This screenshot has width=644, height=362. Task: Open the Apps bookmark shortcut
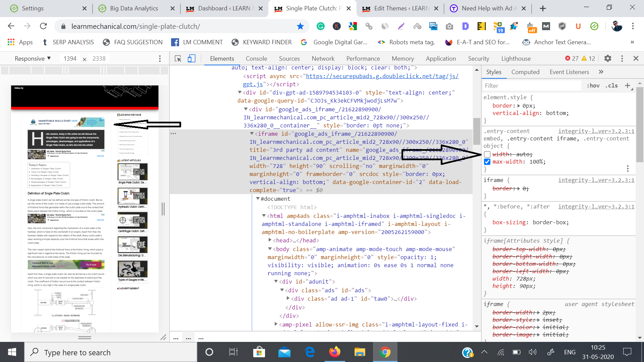tap(20, 42)
